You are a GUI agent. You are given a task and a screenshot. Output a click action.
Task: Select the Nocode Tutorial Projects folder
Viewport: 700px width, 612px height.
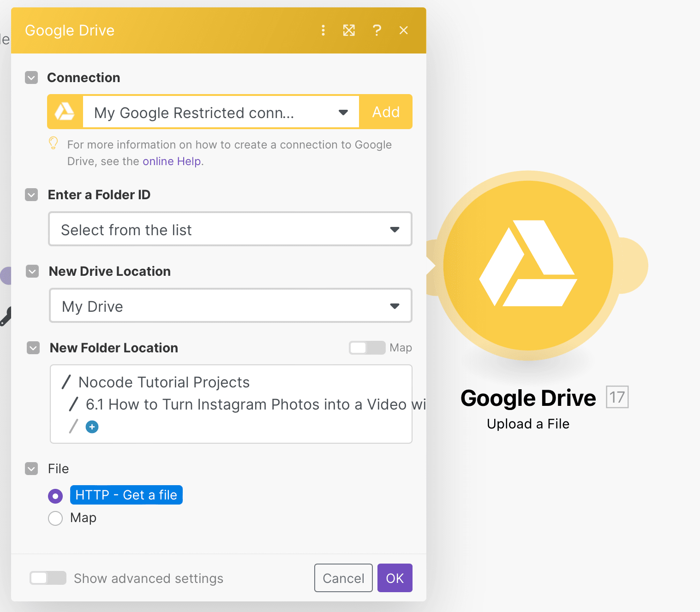point(164,382)
